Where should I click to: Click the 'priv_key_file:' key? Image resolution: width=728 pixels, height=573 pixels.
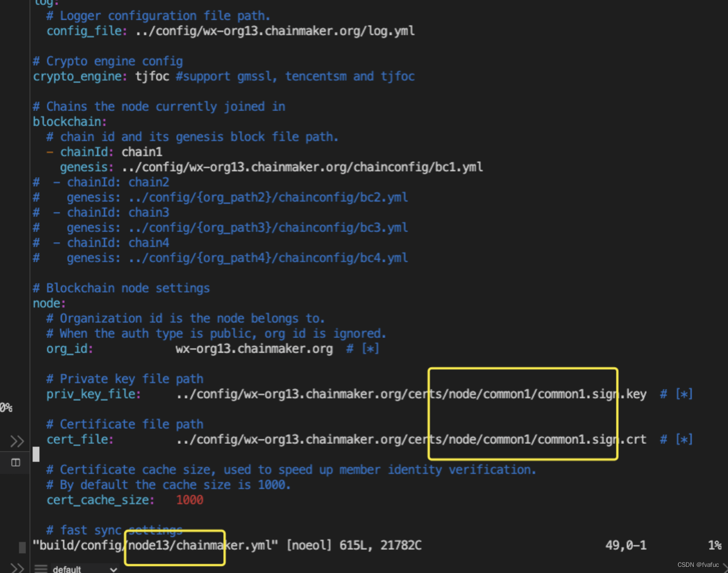[x=93, y=394]
